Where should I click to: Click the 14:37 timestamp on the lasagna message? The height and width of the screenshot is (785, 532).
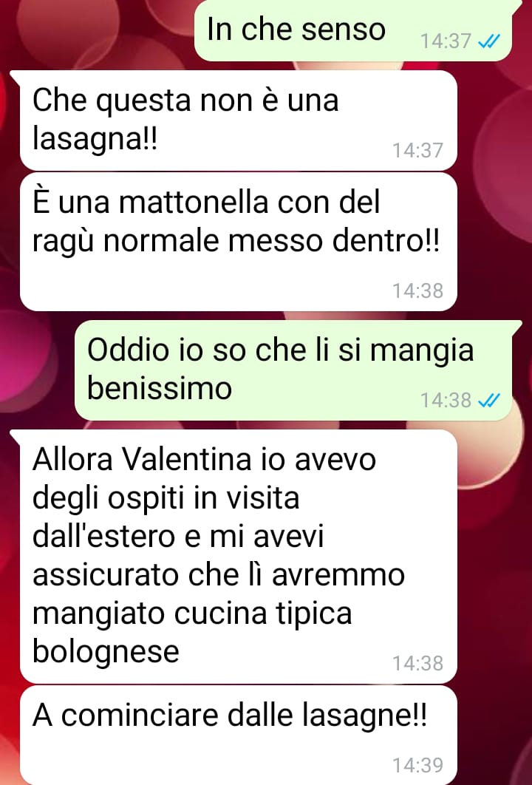[x=418, y=151]
